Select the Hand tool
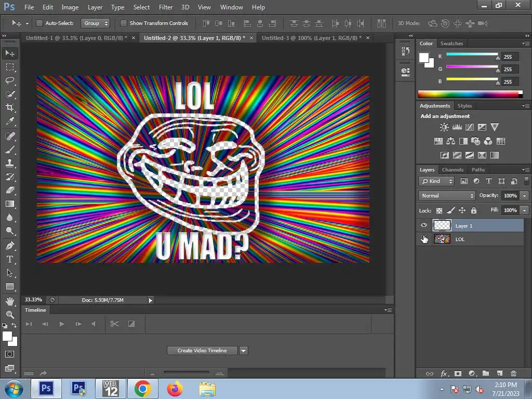532x399 pixels. tap(10, 301)
